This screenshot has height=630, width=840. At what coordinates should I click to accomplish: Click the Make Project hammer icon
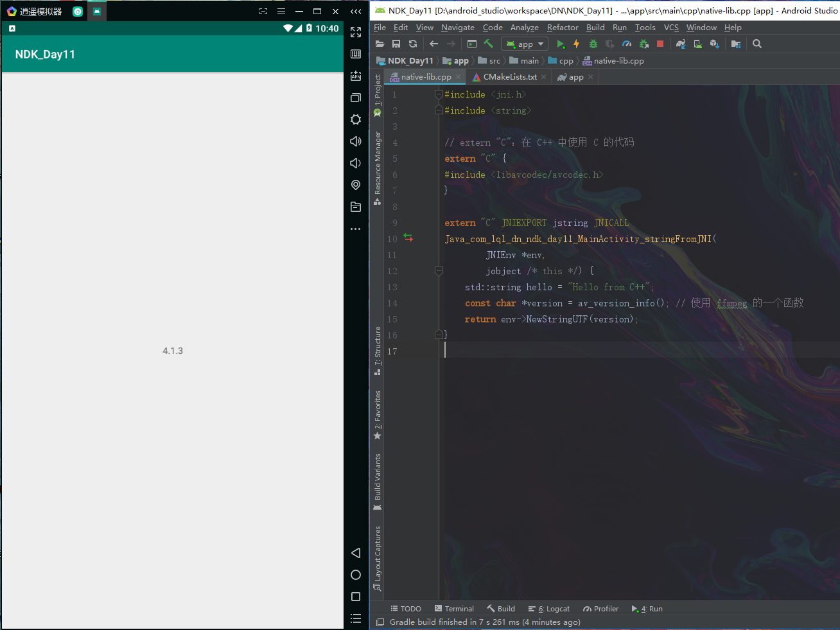pos(489,44)
